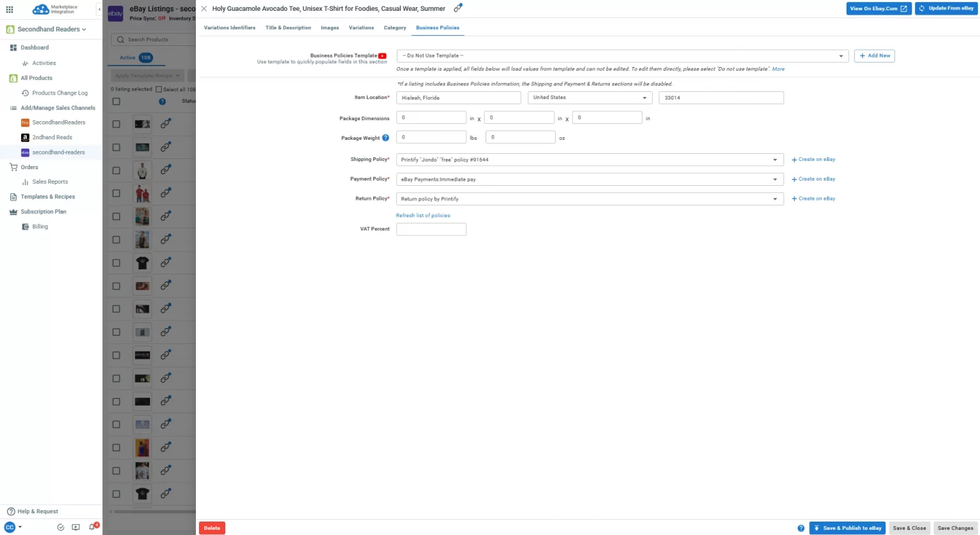This screenshot has width=980, height=535.
Task: Check the header row checkbox in listings table
Action: (116, 102)
